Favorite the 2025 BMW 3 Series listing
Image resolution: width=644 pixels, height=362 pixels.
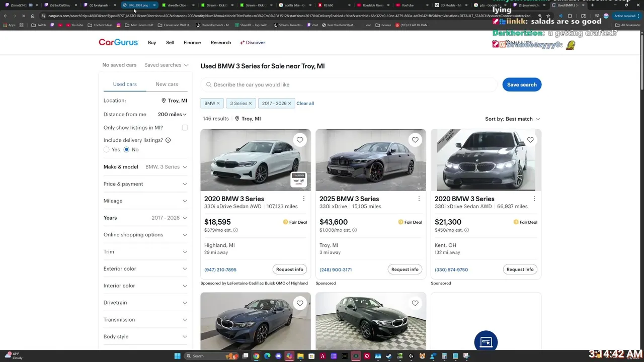(x=415, y=140)
